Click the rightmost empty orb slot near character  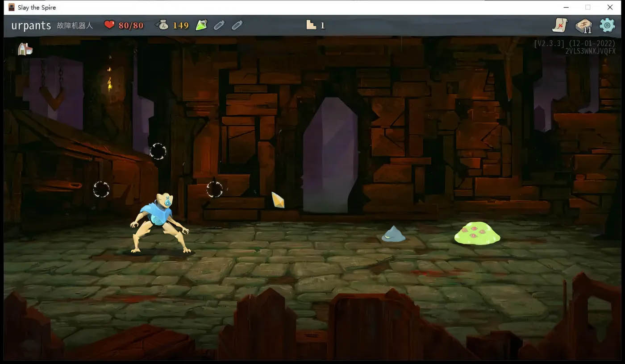click(x=214, y=189)
